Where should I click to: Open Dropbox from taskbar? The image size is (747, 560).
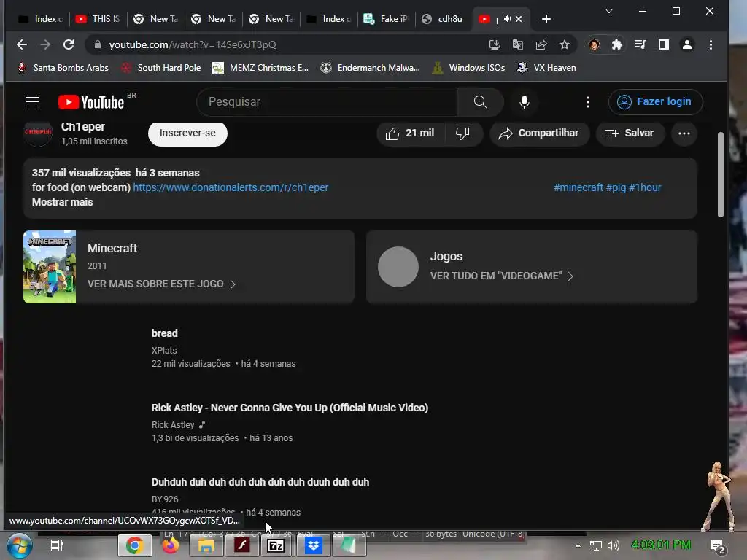(314, 545)
